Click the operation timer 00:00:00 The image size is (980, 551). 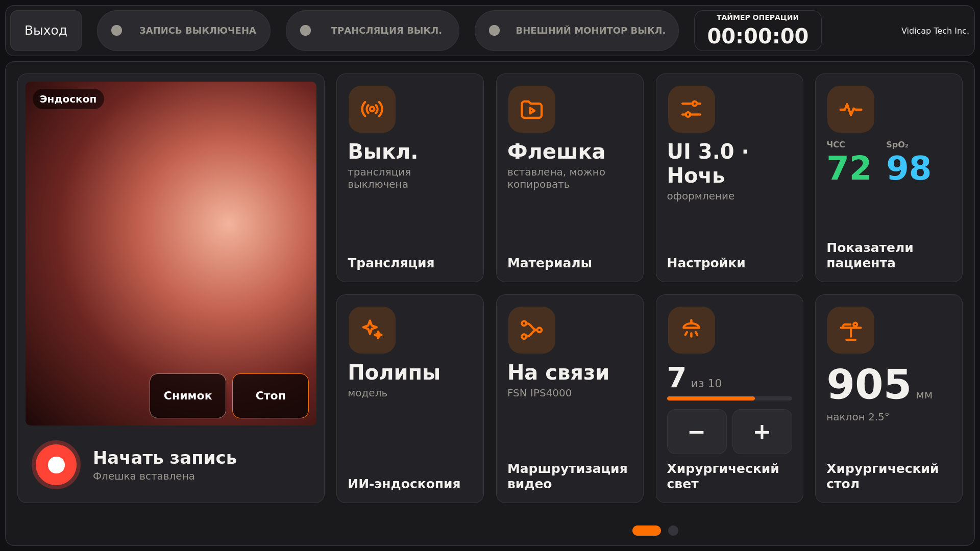click(x=758, y=36)
